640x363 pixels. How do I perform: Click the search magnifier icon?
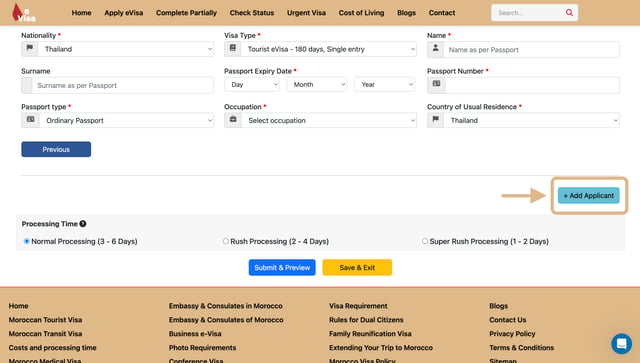(569, 13)
